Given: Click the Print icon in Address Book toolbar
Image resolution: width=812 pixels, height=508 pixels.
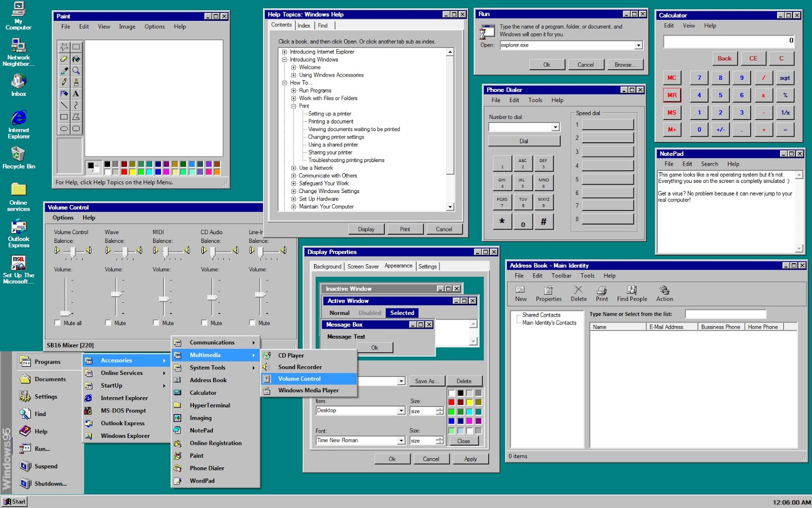Looking at the screenshot, I should tap(601, 293).
